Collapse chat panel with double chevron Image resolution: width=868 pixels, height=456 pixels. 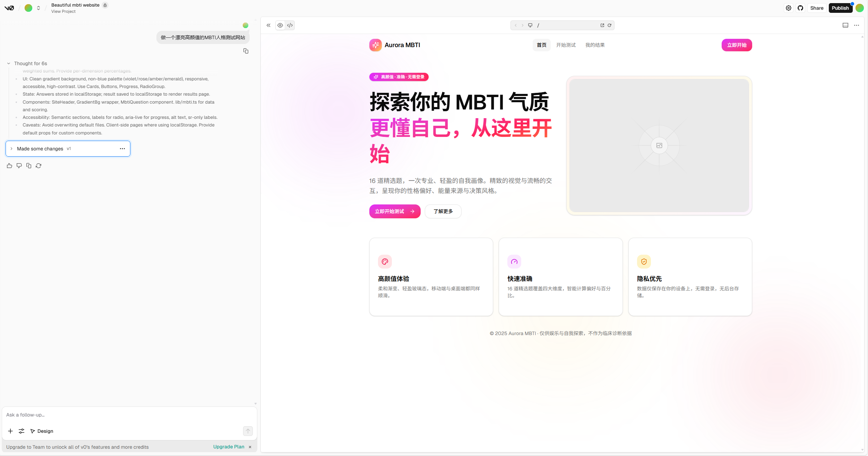click(268, 25)
